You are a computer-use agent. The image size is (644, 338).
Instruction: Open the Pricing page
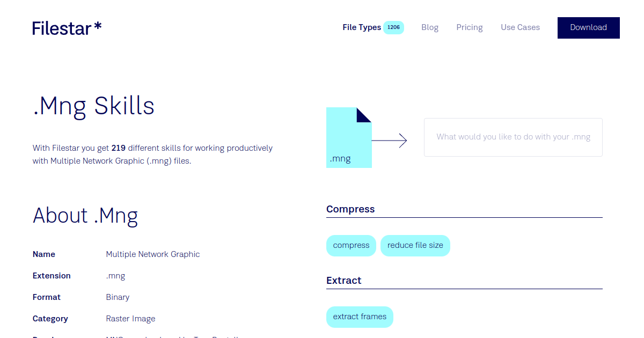pos(469,27)
